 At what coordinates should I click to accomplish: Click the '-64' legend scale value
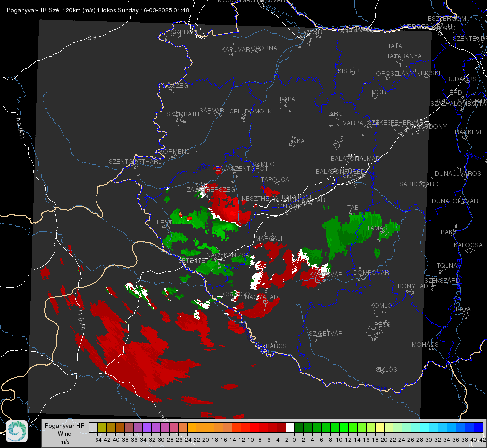[97, 440]
